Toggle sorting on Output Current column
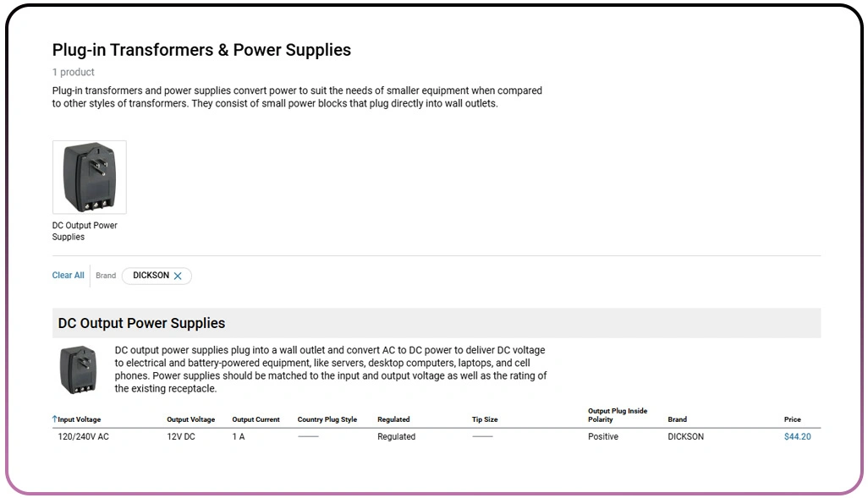The image size is (868, 498). tap(255, 419)
